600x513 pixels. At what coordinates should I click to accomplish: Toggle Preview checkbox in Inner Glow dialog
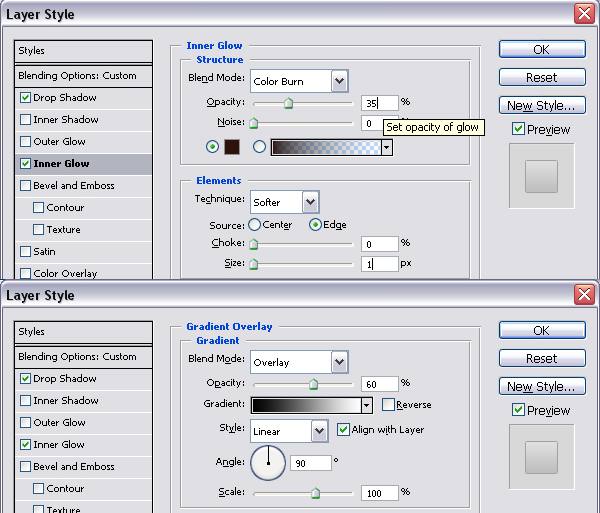[518, 129]
